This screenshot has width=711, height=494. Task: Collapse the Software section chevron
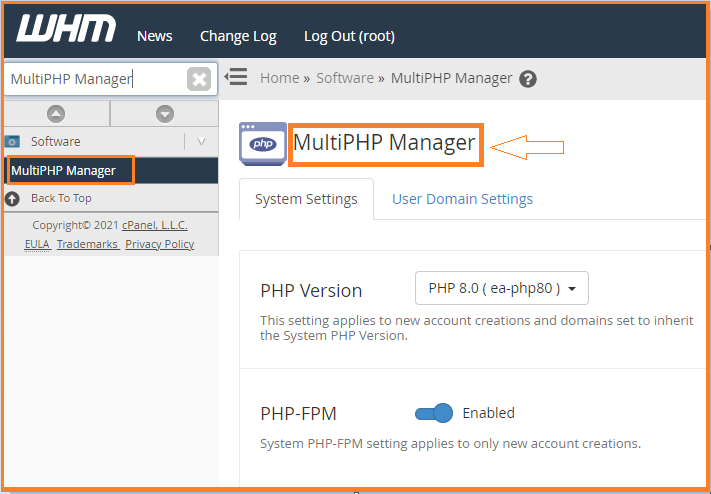(x=201, y=142)
